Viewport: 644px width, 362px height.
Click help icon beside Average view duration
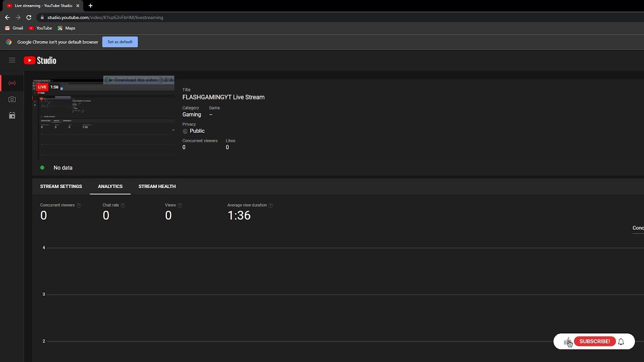tap(271, 205)
